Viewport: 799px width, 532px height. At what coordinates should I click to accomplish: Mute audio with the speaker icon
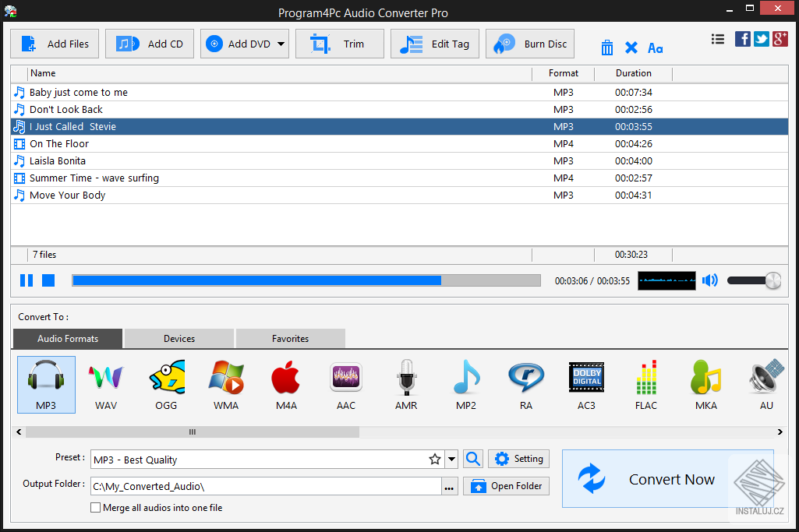point(709,280)
